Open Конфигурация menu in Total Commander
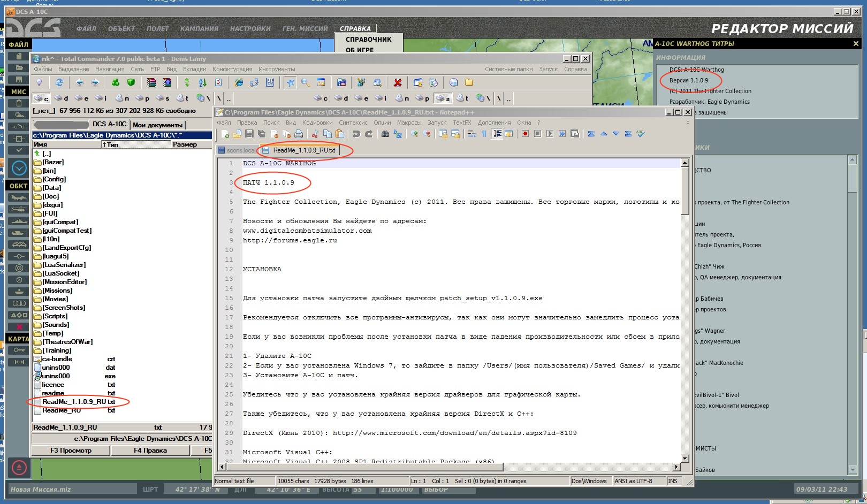This screenshot has height=504, width=867. click(x=232, y=69)
